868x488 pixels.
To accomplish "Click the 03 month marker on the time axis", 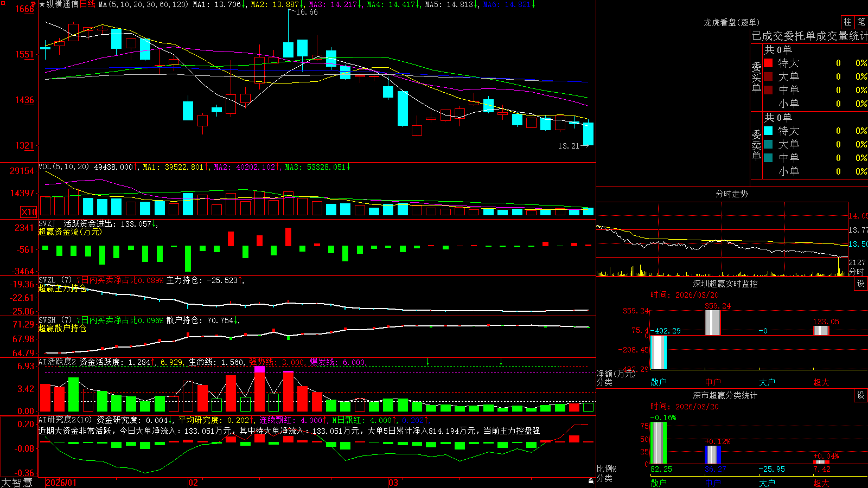I will click(x=393, y=483).
